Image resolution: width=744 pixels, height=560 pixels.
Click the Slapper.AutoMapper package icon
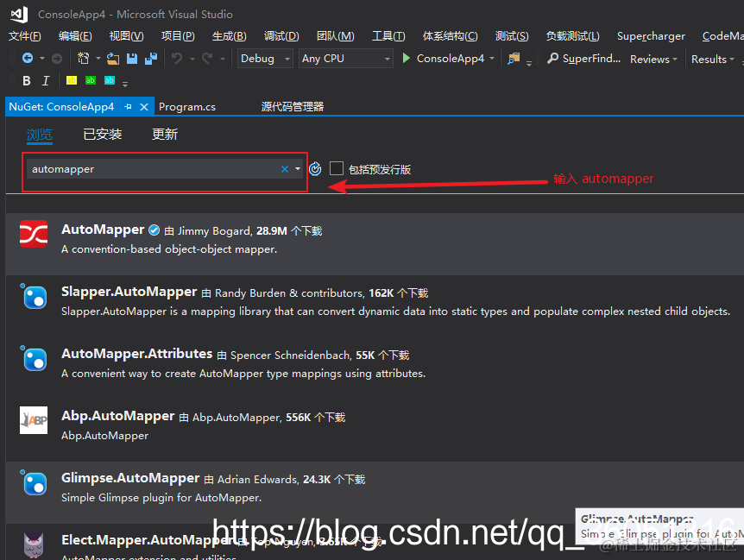pos(34,296)
